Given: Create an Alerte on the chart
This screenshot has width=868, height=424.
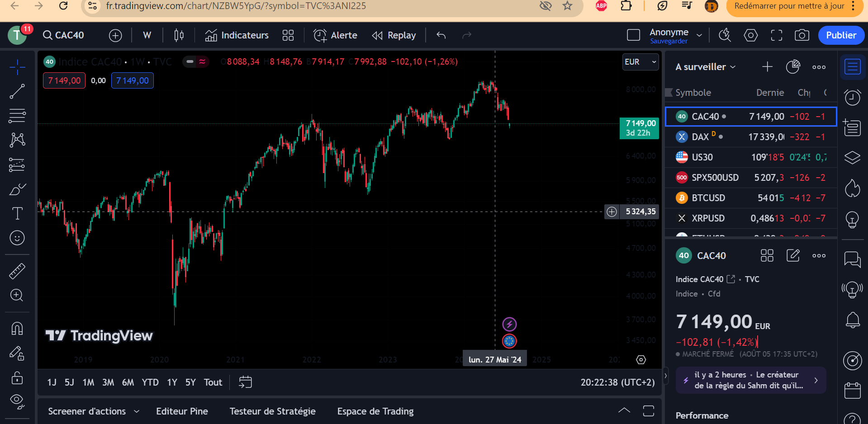Looking at the screenshot, I should tap(335, 35).
